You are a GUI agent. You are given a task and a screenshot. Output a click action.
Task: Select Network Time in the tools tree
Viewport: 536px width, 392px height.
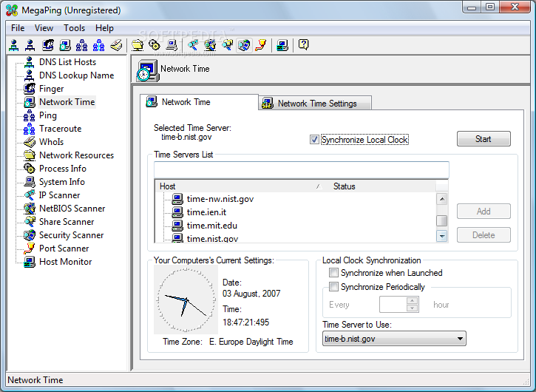[x=67, y=102]
